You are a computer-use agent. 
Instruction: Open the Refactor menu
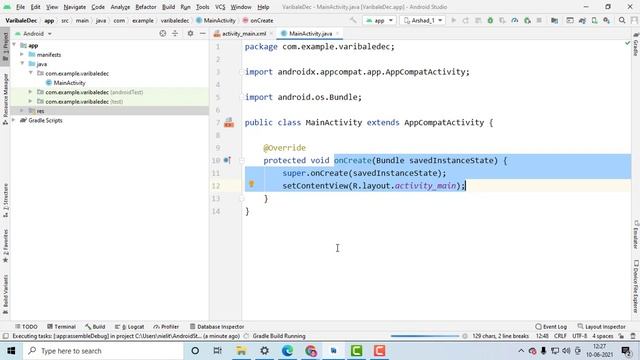146,7
